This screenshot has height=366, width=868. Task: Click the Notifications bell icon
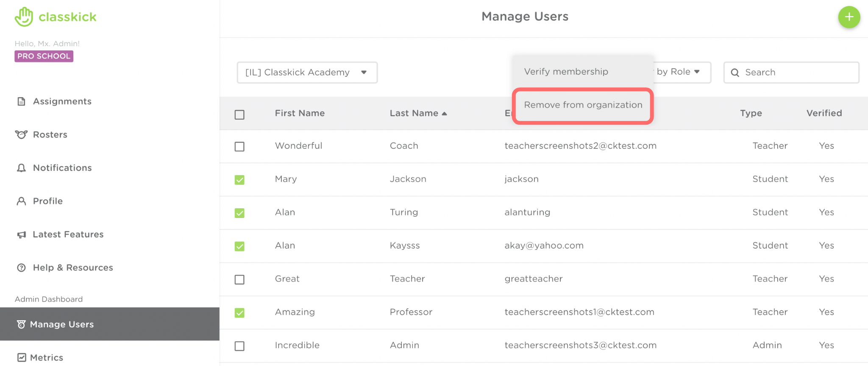pyautogui.click(x=21, y=168)
